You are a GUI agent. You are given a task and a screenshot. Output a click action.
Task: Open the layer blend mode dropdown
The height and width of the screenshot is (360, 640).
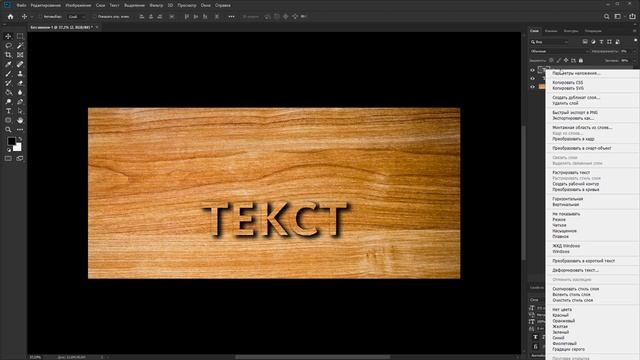pos(559,51)
